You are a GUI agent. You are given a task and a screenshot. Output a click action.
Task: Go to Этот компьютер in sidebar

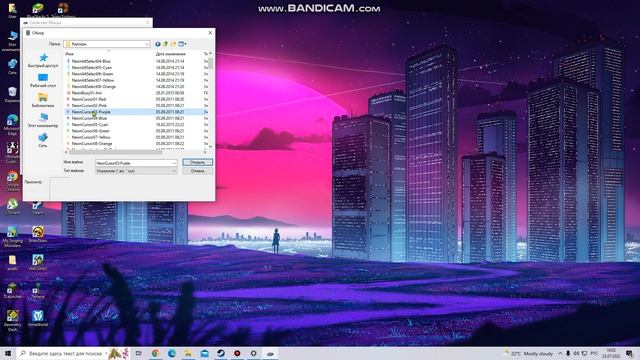[43, 120]
